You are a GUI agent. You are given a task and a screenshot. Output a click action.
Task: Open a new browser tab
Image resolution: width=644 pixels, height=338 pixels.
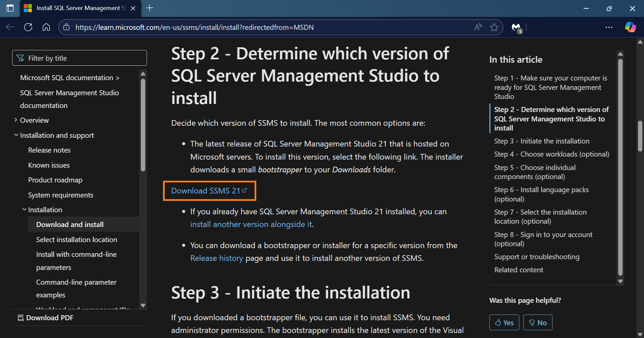point(150,8)
